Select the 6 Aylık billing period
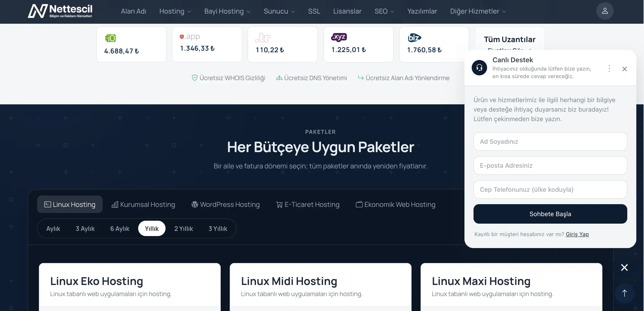The width and height of the screenshot is (644, 311). (x=120, y=228)
